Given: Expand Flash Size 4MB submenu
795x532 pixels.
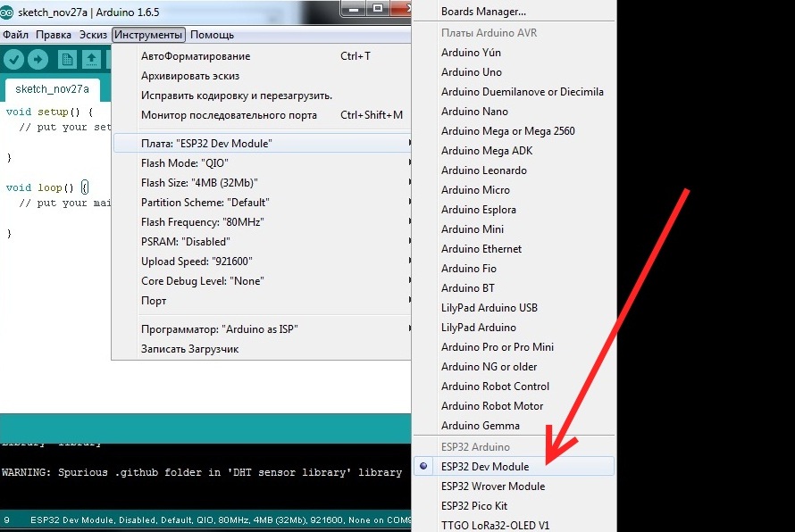Looking at the screenshot, I should pos(262,183).
